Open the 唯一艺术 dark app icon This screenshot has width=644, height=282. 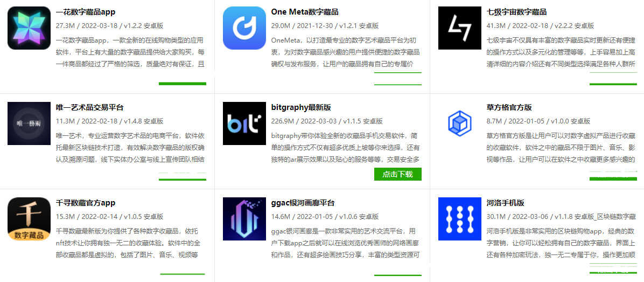click(x=29, y=123)
